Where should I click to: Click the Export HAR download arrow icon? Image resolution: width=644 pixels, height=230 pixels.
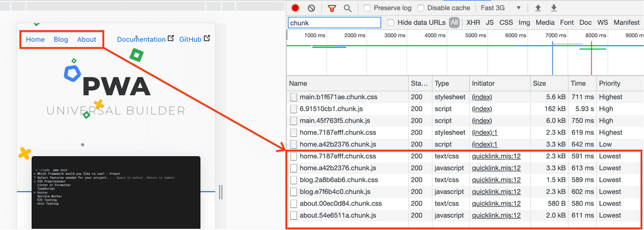tap(554, 8)
